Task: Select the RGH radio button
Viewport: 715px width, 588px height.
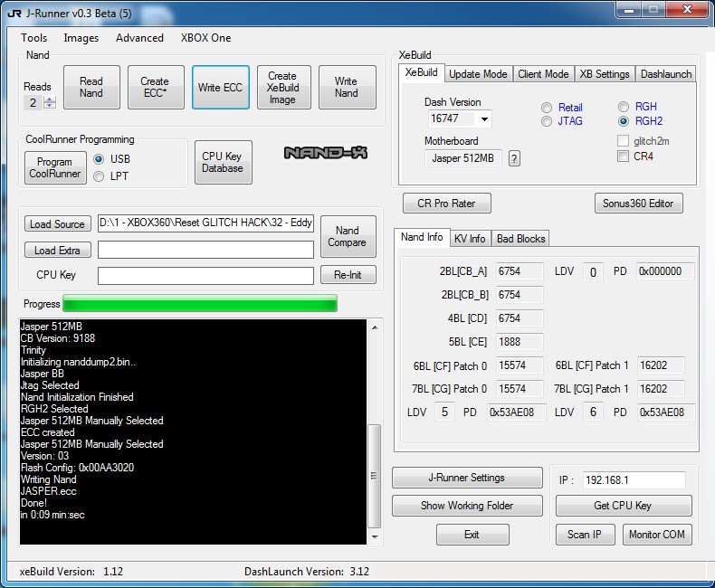Action: point(624,107)
